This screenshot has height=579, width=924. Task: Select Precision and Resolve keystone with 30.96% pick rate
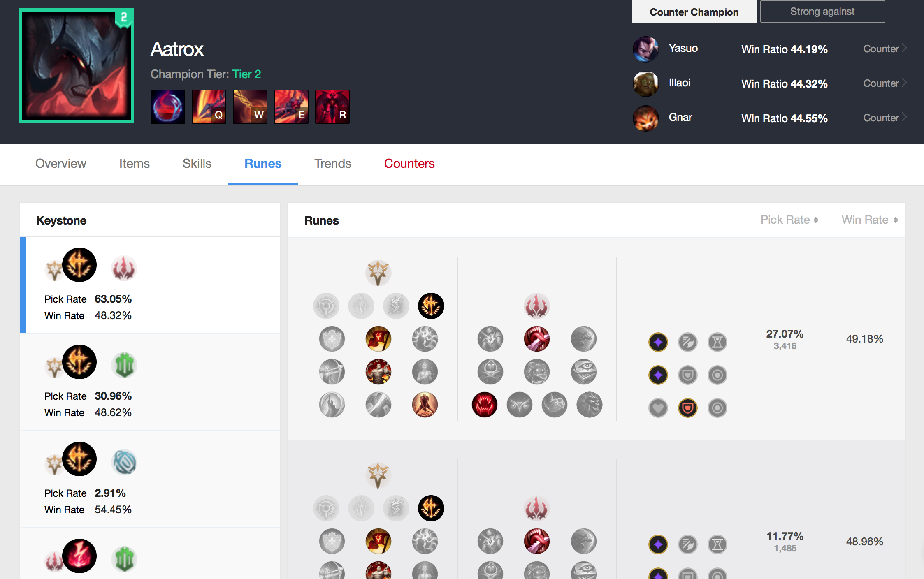(150, 382)
